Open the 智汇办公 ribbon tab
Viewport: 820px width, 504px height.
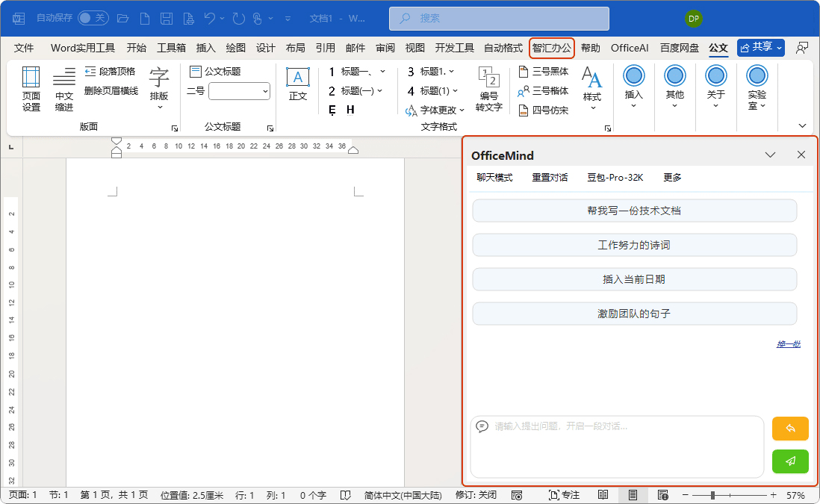551,48
